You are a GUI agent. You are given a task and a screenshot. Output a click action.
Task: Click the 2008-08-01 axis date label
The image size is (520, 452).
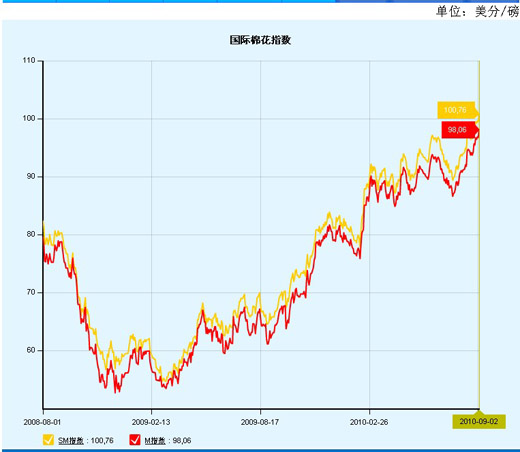pyautogui.click(x=42, y=422)
